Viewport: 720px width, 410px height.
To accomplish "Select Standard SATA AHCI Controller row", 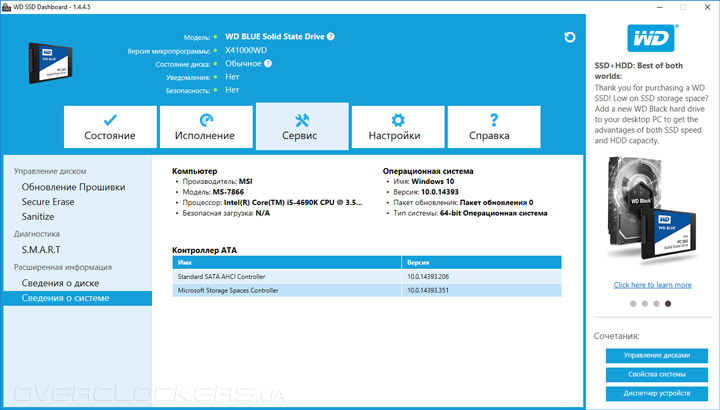I will (366, 276).
